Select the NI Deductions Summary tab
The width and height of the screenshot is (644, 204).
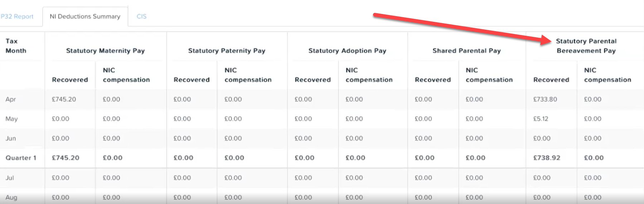[85, 16]
